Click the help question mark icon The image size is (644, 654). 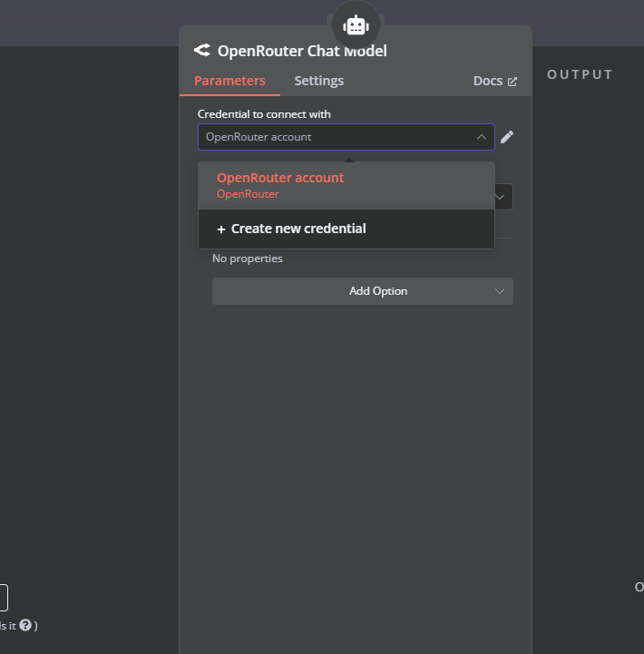[x=26, y=625]
